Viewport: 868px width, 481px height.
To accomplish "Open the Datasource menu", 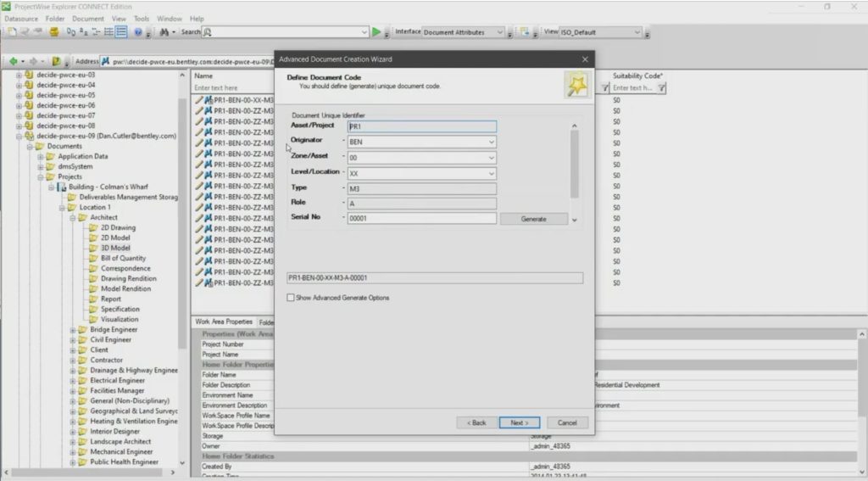I will point(21,19).
